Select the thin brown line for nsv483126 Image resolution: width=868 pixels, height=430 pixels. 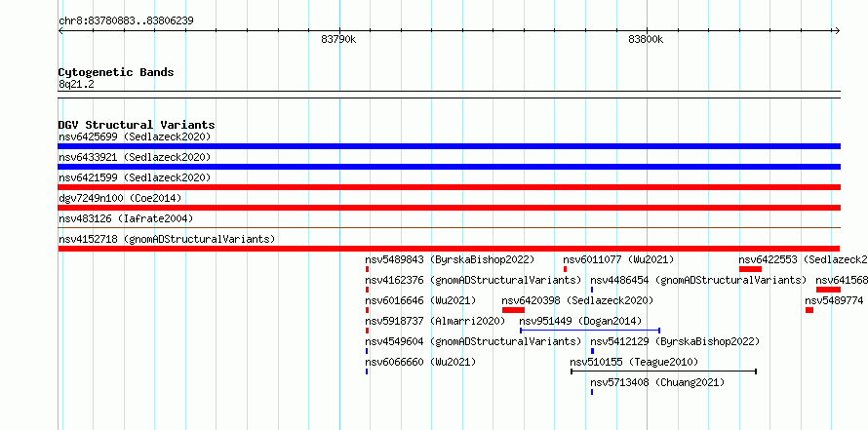[x=449, y=227]
